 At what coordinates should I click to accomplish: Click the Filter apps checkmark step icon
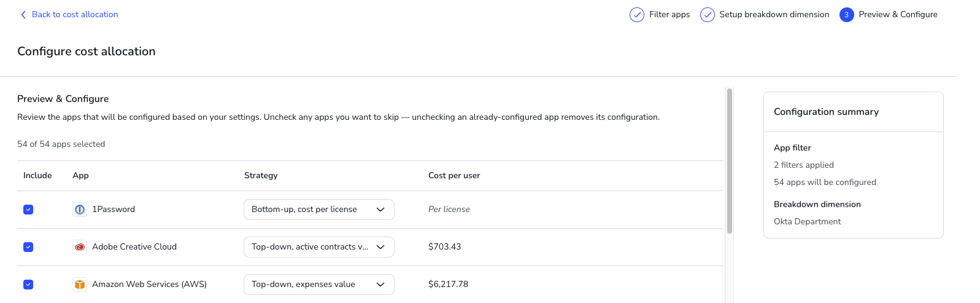click(637, 15)
